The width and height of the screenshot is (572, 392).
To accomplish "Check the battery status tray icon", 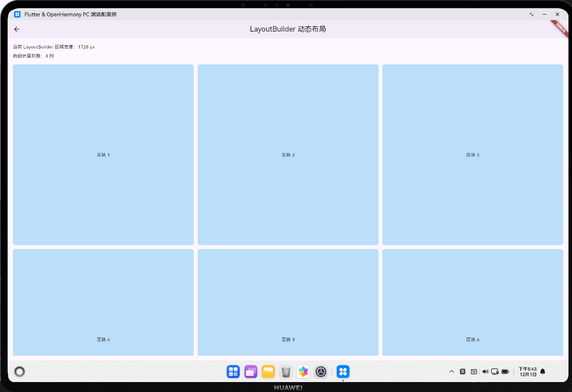I will tap(505, 371).
